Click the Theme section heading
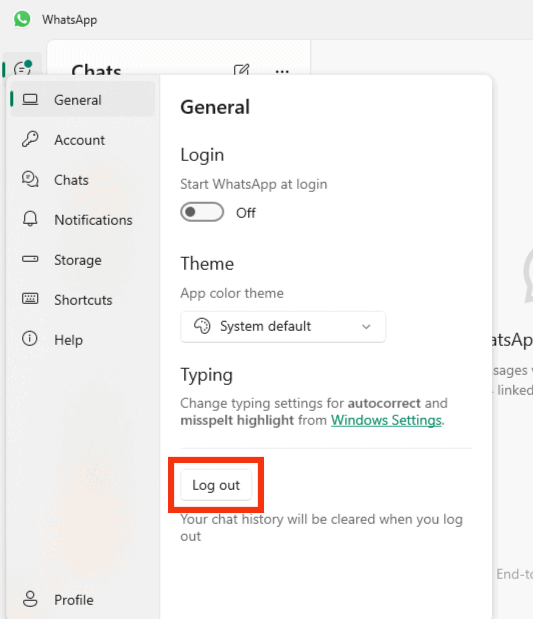The height and width of the screenshot is (619, 533). (207, 264)
